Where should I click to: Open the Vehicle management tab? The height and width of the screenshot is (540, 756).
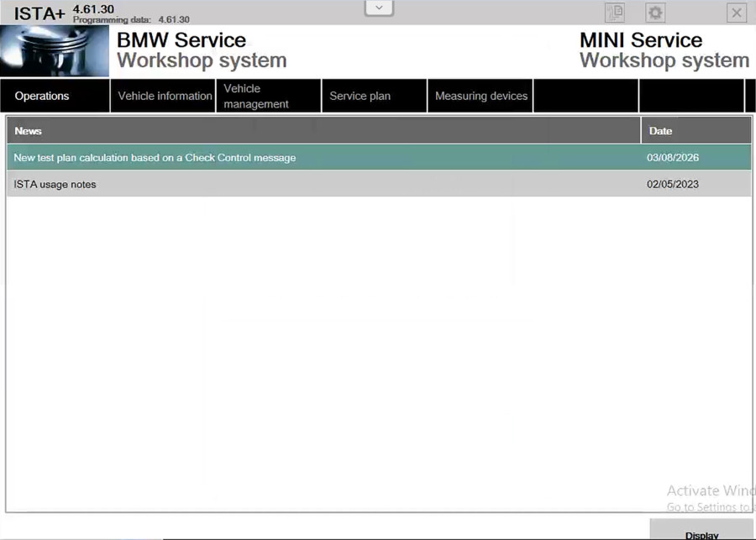tap(269, 96)
